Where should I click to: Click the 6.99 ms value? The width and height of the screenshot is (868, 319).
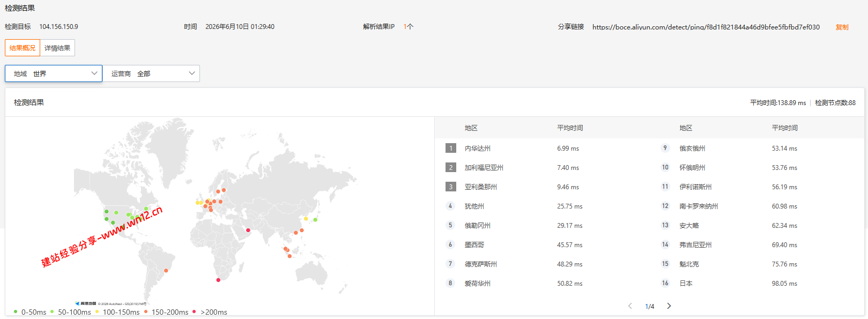[x=568, y=149]
